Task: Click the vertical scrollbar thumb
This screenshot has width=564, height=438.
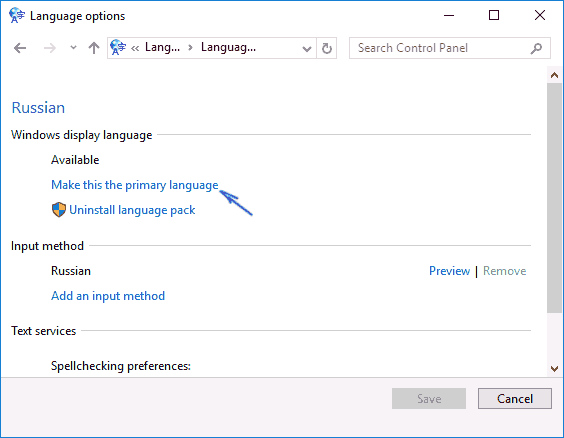Action: [554, 198]
